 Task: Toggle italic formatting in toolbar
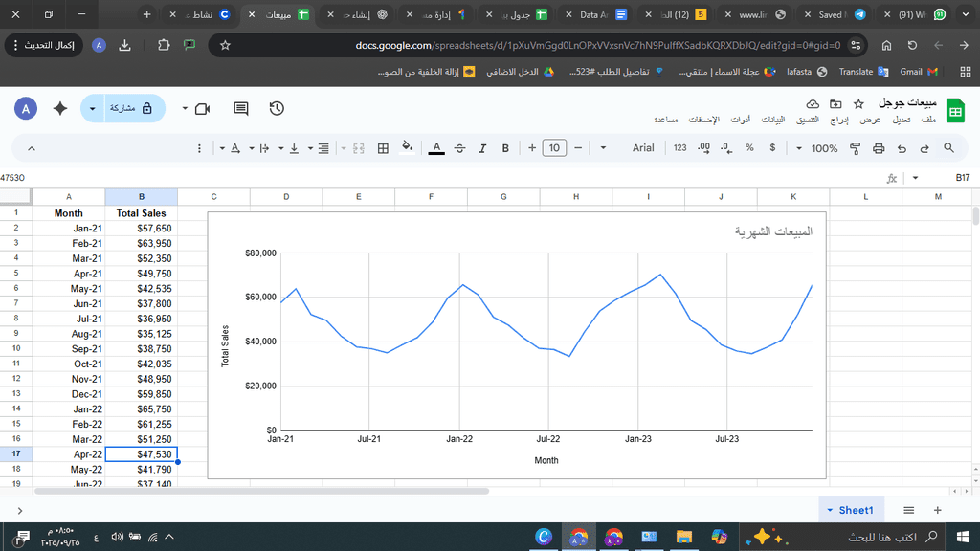482,148
